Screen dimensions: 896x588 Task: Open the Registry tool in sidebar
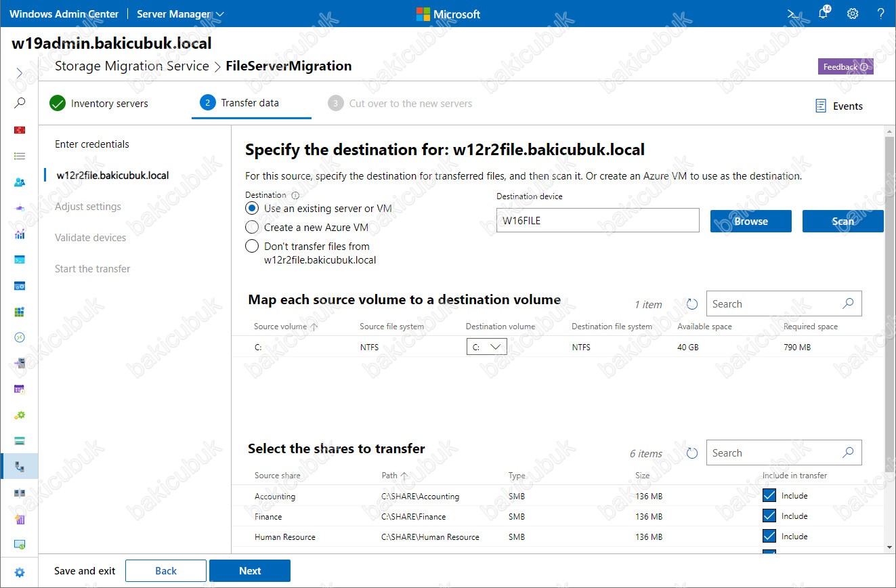pyautogui.click(x=20, y=312)
